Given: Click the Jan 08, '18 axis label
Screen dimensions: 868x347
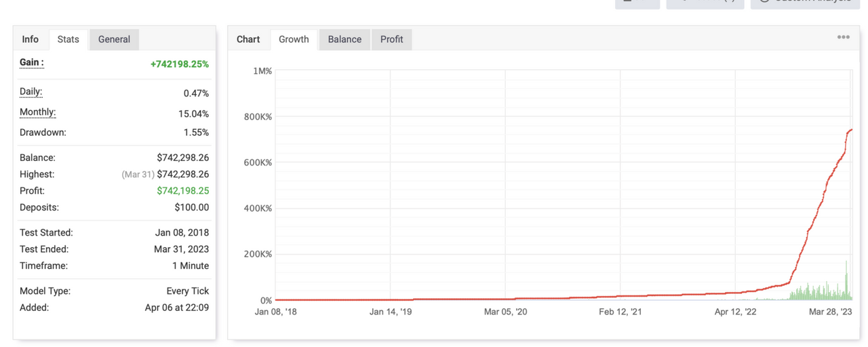Looking at the screenshot, I should click(275, 312).
